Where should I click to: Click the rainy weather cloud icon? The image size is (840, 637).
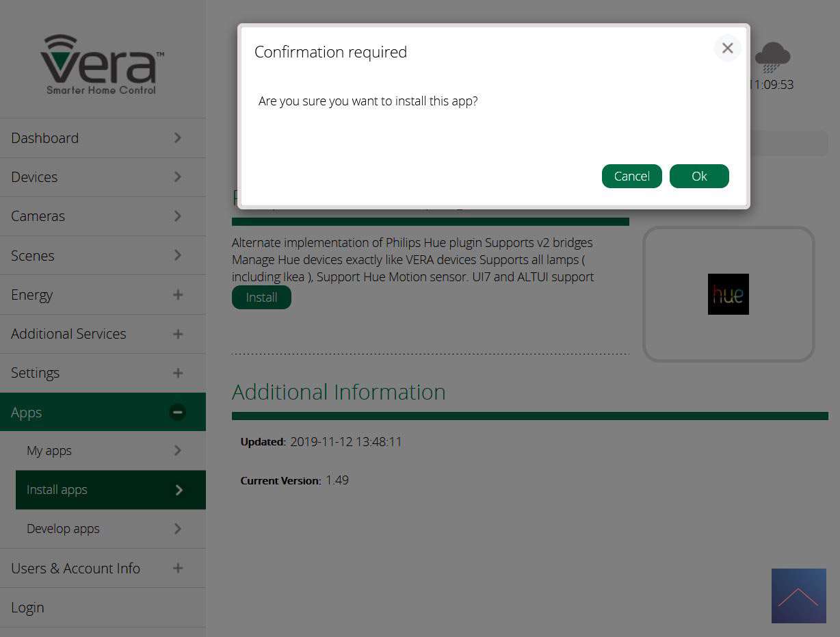[x=772, y=57]
